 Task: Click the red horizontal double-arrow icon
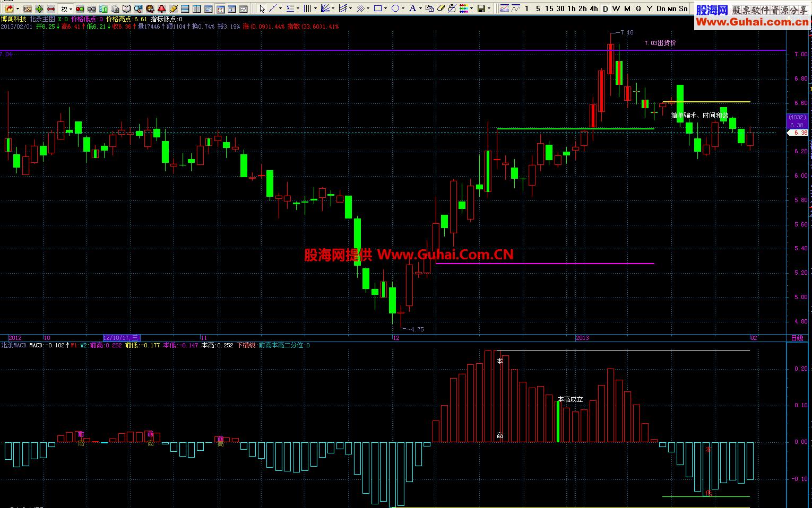51,8
